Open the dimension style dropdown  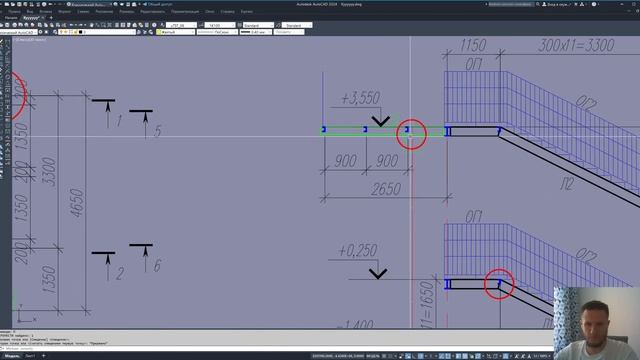(220, 25)
